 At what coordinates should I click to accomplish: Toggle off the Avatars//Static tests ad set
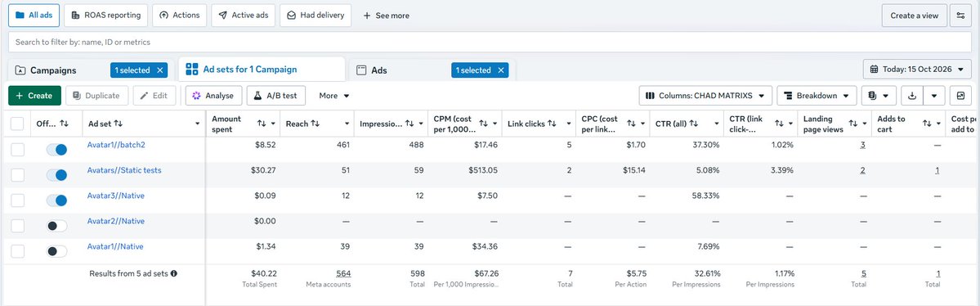pos(57,175)
